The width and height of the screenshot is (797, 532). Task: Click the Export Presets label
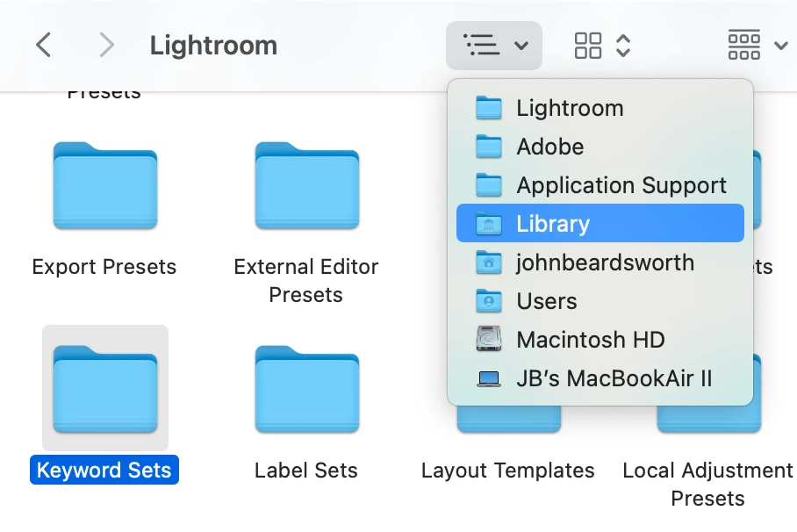point(104,267)
